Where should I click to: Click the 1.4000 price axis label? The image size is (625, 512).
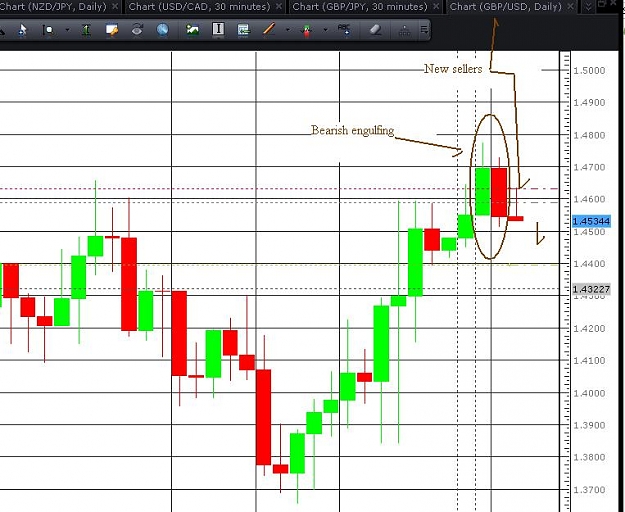click(589, 393)
